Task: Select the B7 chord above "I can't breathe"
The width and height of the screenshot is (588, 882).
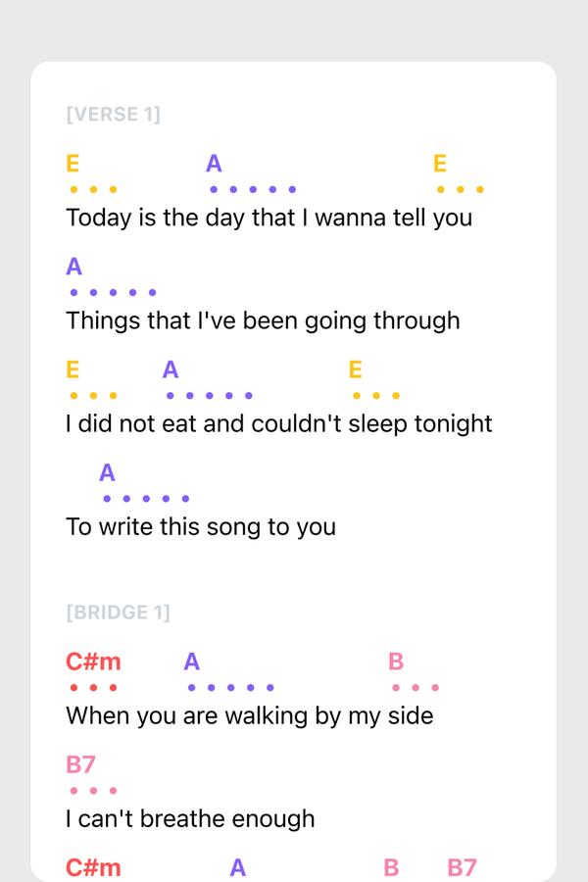Action: (80, 764)
